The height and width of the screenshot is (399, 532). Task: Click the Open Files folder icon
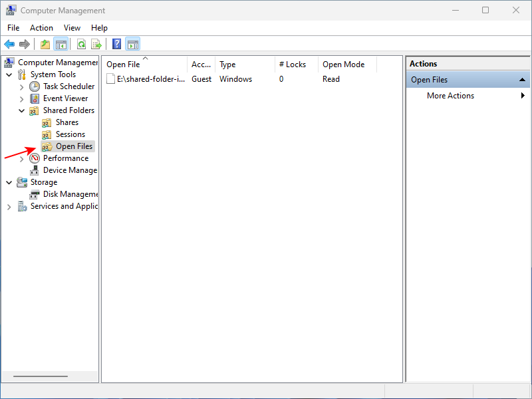pos(47,146)
